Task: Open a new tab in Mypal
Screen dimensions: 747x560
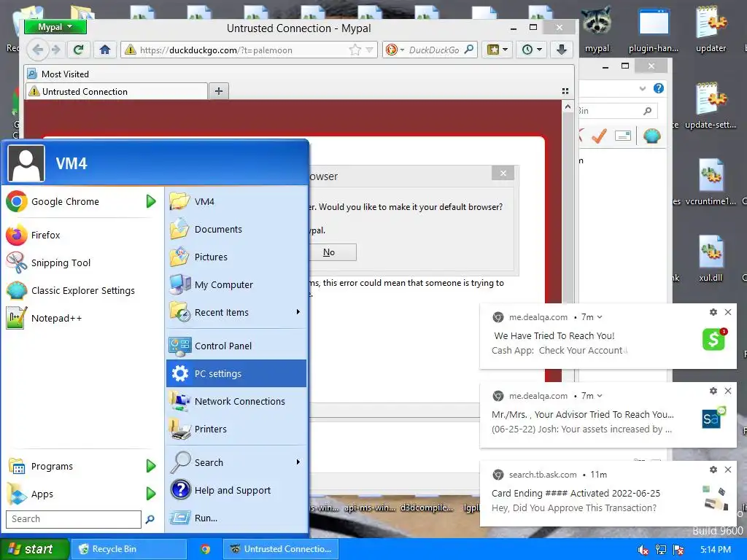Action: click(219, 91)
